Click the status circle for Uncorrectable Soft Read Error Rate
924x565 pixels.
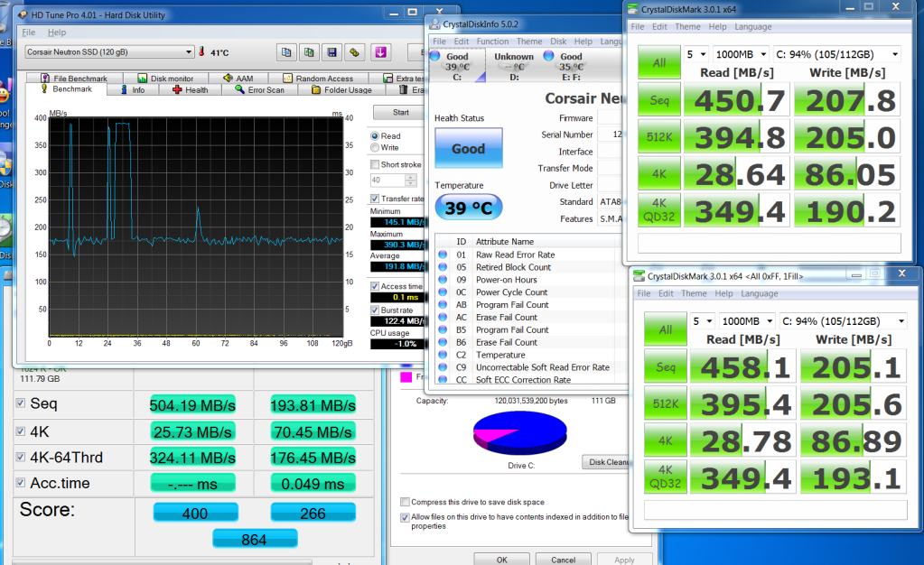[x=443, y=367]
